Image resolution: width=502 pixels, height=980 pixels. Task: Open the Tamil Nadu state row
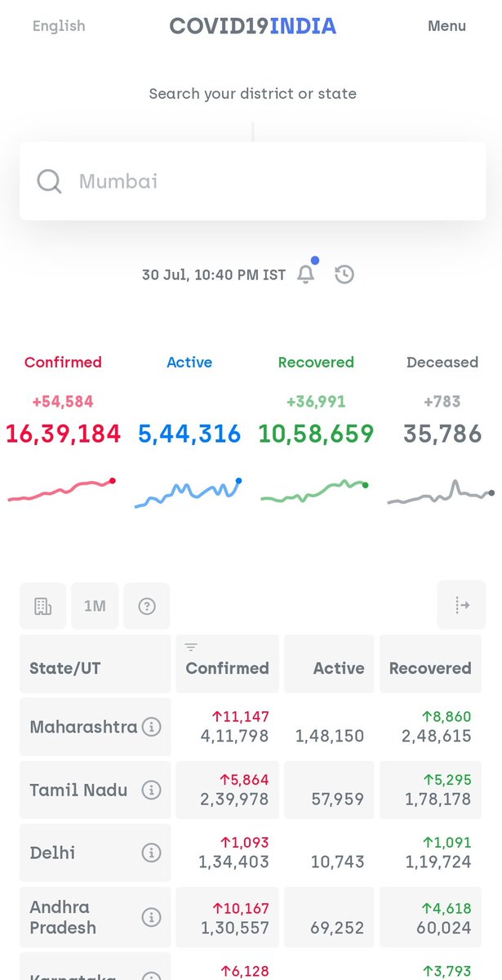point(251,790)
